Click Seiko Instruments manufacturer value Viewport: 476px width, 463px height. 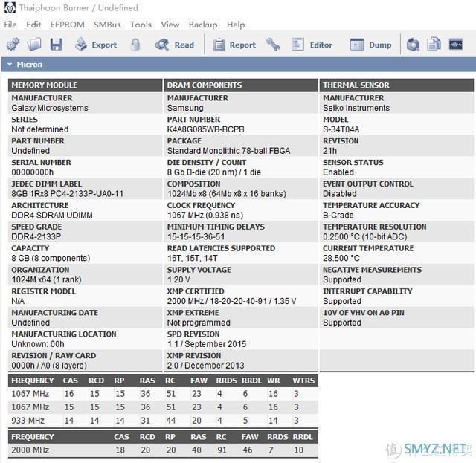(356, 108)
